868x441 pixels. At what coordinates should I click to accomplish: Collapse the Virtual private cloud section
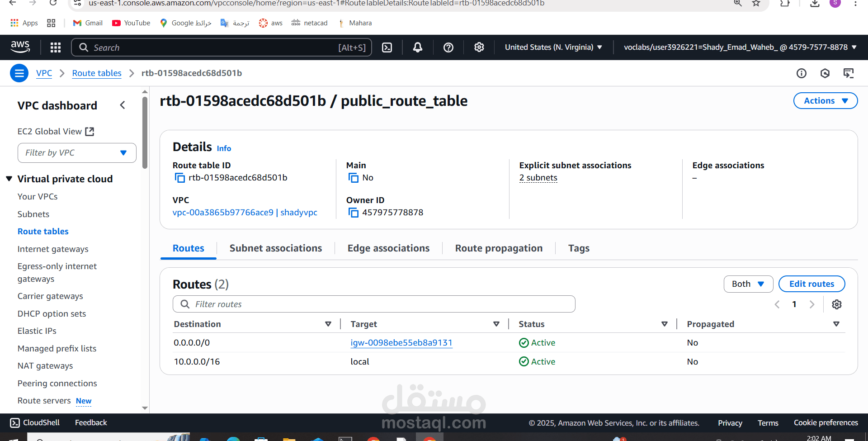coord(9,179)
